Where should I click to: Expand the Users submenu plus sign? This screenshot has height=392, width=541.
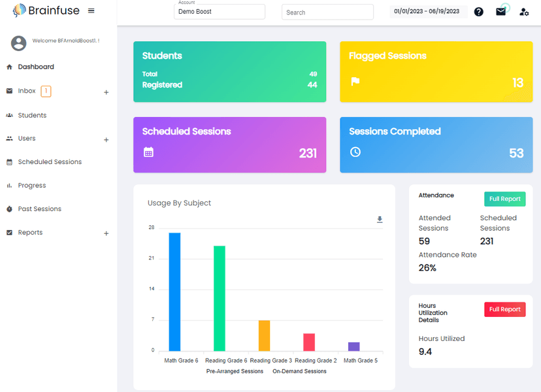click(x=107, y=140)
